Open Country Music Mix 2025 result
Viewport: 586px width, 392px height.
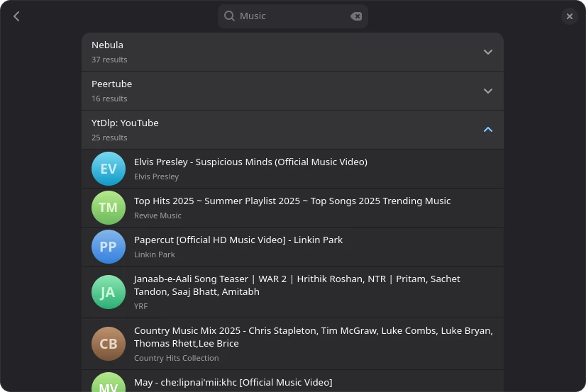click(x=292, y=344)
